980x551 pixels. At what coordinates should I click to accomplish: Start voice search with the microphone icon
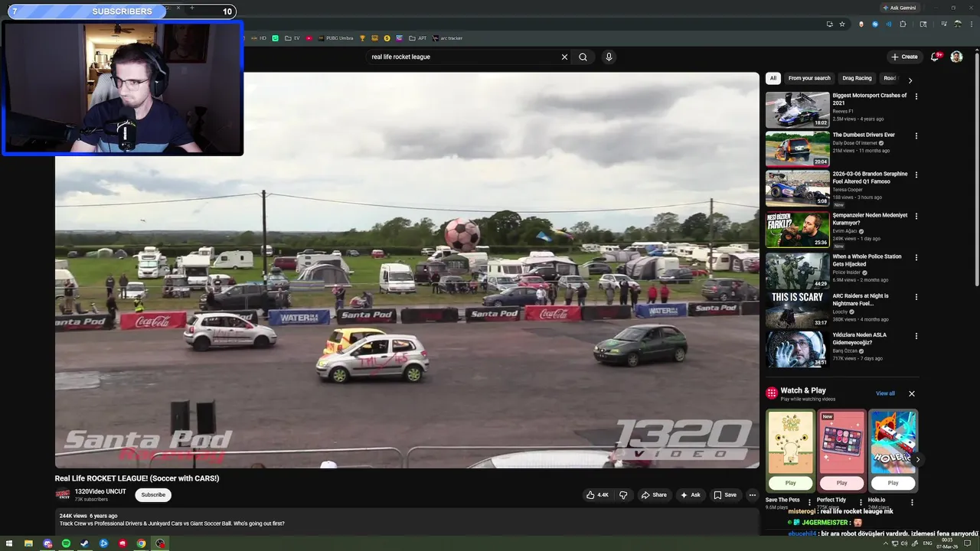(x=609, y=57)
